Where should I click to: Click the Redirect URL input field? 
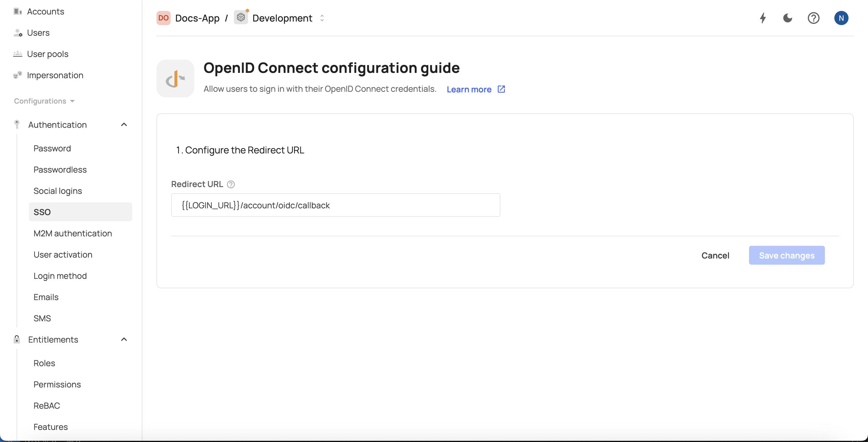point(335,205)
